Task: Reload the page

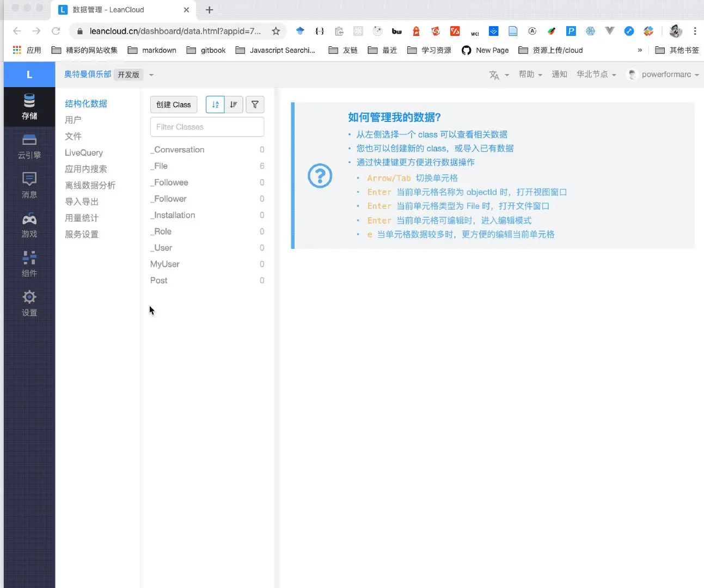Action: tap(56, 31)
